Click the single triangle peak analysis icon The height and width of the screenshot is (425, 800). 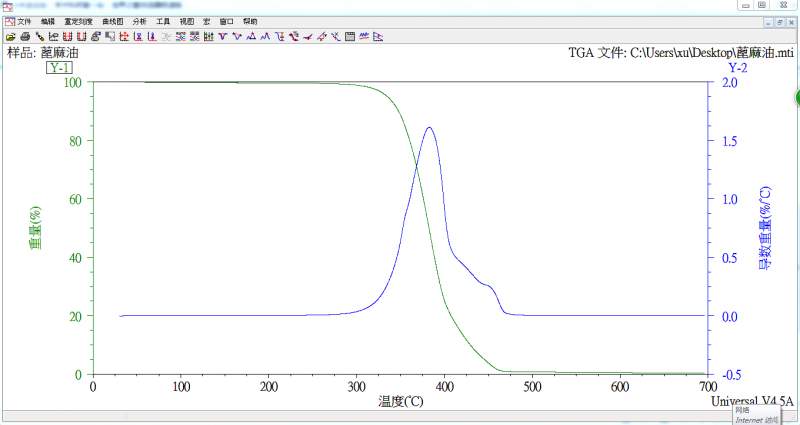click(x=251, y=37)
